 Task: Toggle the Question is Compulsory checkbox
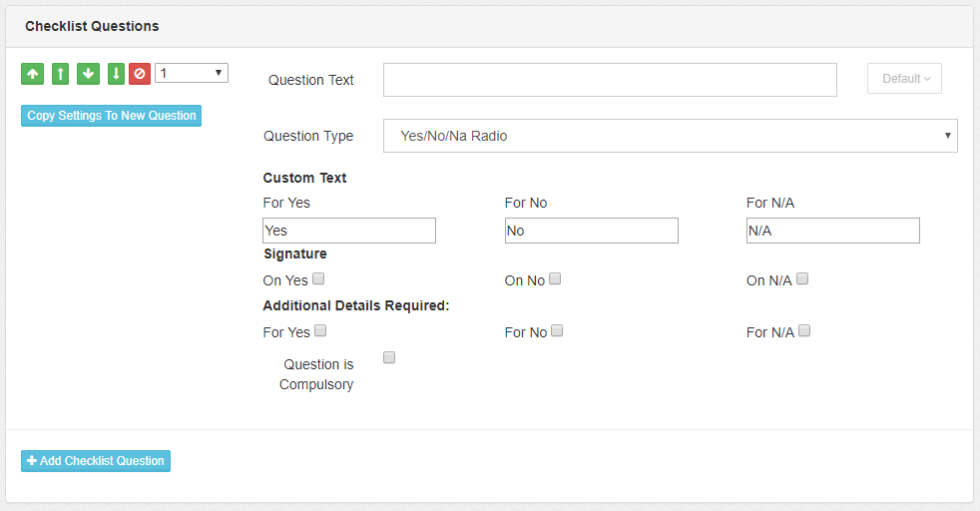tap(389, 357)
